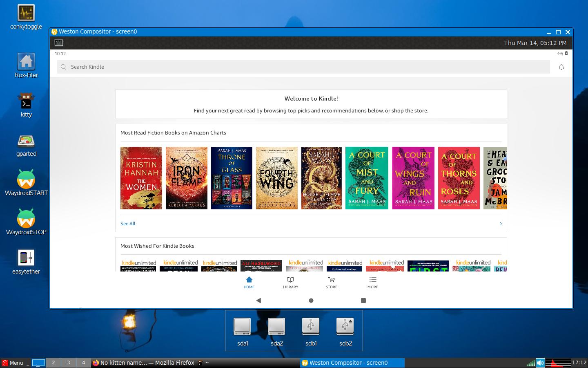588x368 pixels.
Task: Switch to workspace 4
Action: click(x=83, y=363)
